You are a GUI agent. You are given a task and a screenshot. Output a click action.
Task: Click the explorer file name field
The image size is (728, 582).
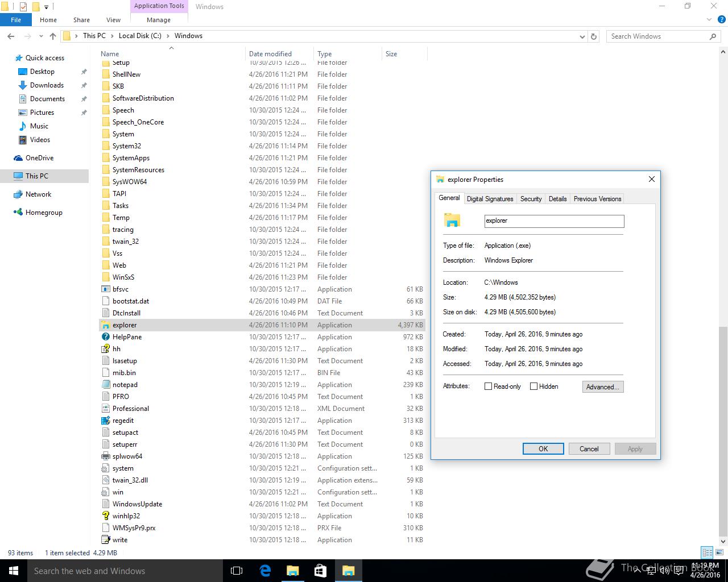coord(554,221)
